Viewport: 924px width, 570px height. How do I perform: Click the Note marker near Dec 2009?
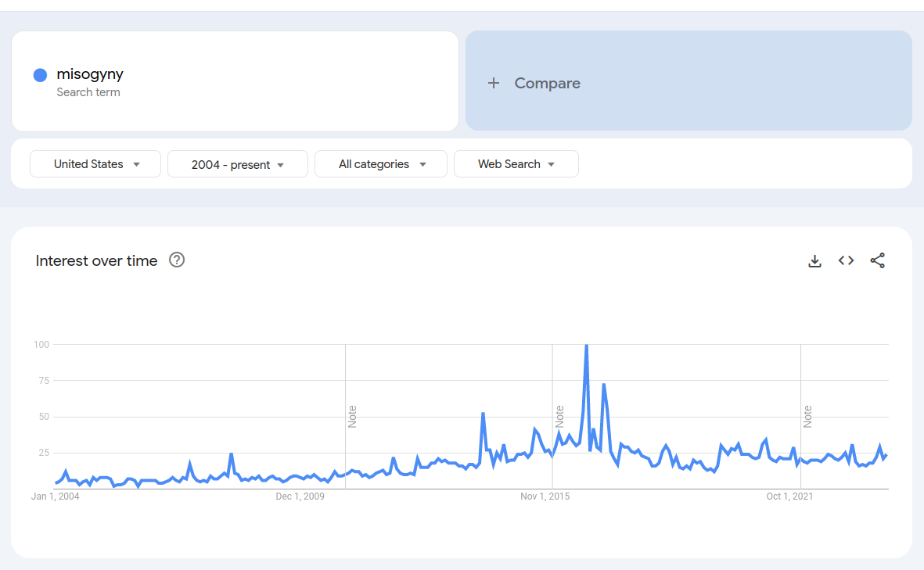[352, 416]
